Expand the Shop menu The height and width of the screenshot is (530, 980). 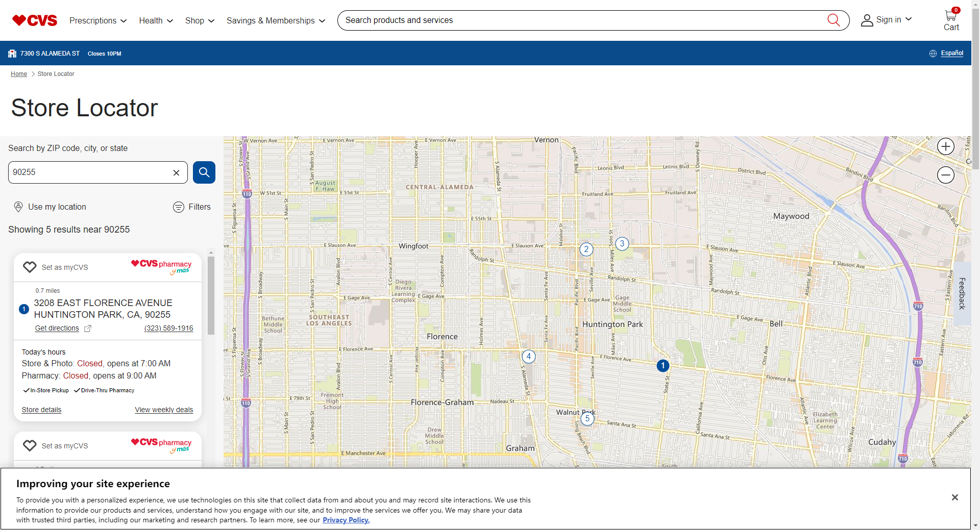point(200,20)
